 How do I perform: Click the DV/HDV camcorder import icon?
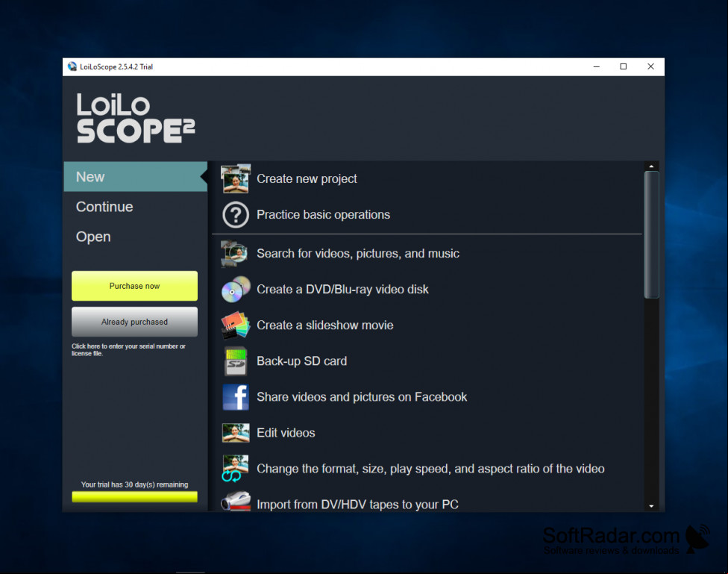pyautogui.click(x=236, y=501)
